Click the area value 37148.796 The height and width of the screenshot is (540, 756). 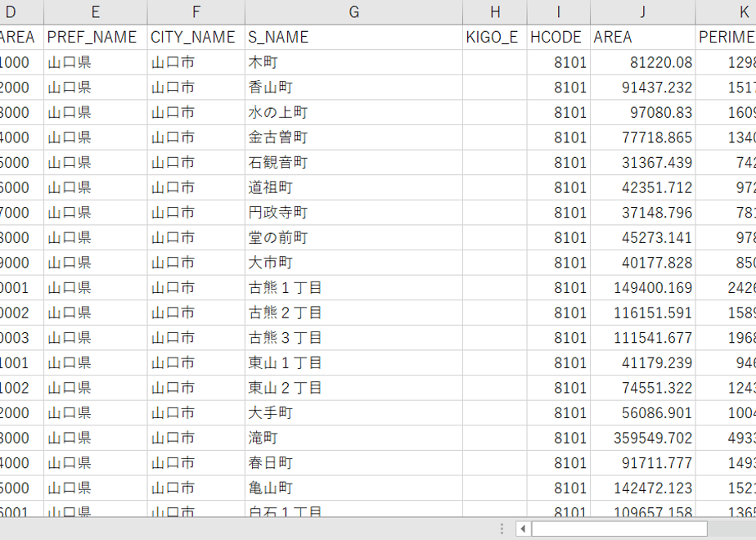tap(643, 213)
